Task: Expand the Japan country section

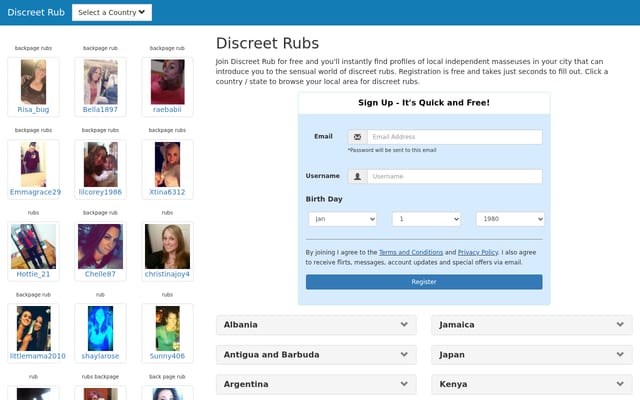Action: click(532, 355)
